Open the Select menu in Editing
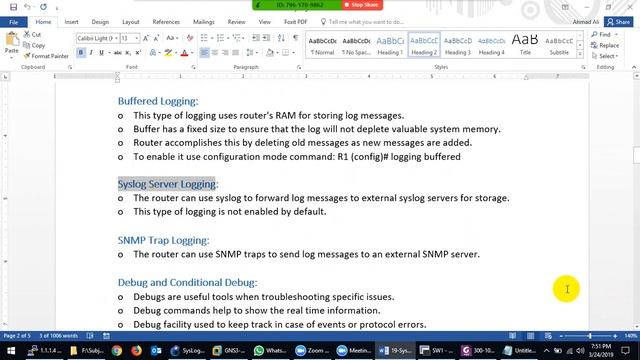The height and width of the screenshot is (360, 640). coord(605,56)
